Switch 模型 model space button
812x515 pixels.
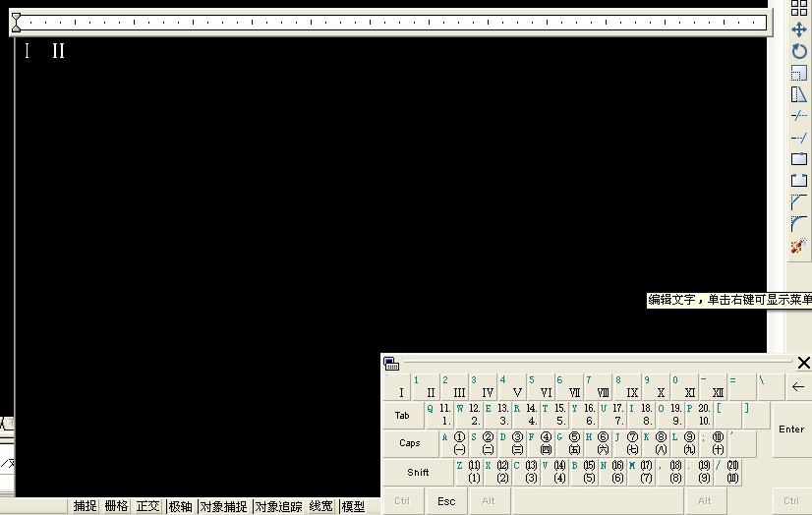pos(353,506)
